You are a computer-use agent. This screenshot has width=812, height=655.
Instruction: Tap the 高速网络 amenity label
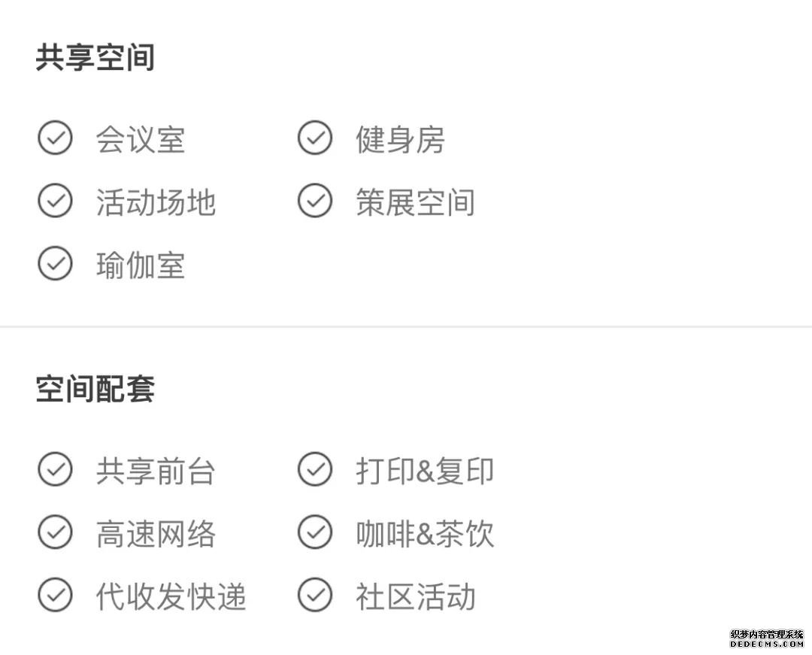156,535
